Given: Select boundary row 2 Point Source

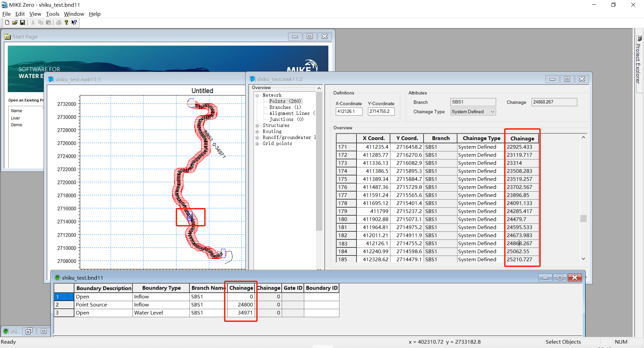Looking at the screenshot, I should (x=91, y=305).
